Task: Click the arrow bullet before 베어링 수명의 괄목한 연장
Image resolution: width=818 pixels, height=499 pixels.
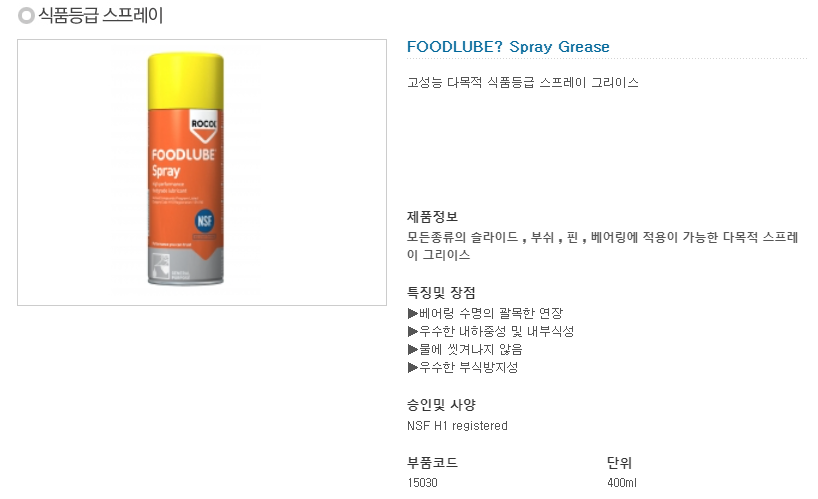Action: pyautogui.click(x=413, y=313)
